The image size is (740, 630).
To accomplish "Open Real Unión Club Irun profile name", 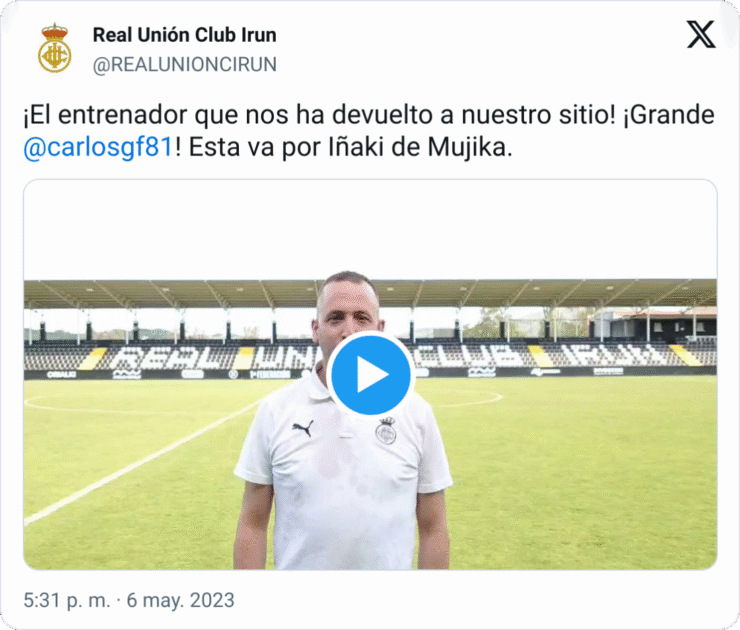I will (x=185, y=35).
